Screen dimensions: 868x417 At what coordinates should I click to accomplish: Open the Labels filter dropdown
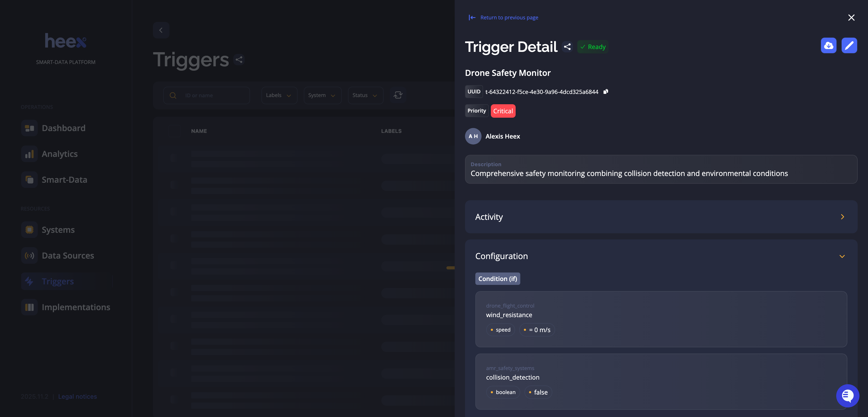[279, 95]
